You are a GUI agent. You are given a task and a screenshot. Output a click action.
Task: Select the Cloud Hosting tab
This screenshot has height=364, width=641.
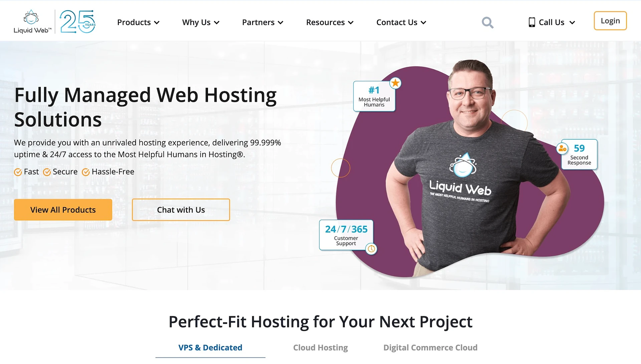tap(320, 347)
